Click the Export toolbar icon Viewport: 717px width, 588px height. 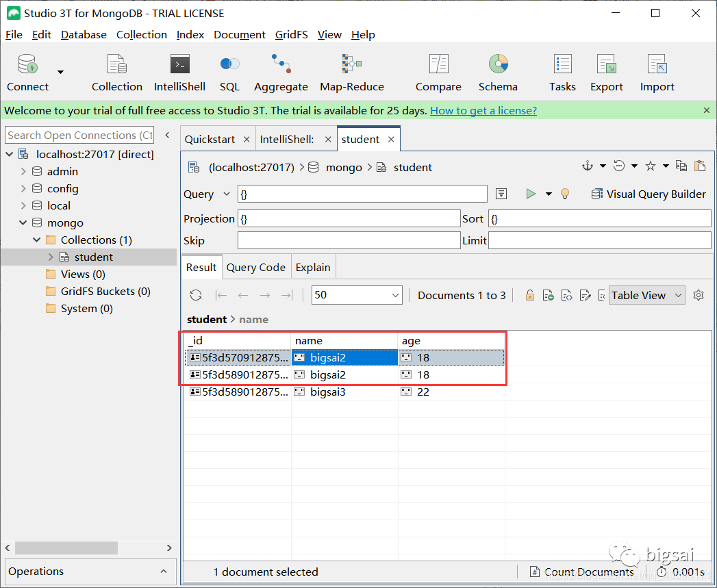click(x=606, y=73)
